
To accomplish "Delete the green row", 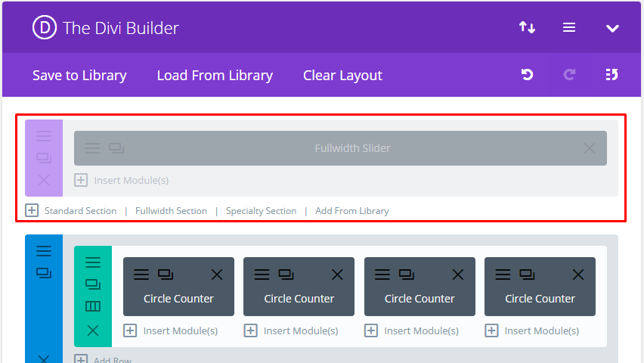I will [x=93, y=330].
